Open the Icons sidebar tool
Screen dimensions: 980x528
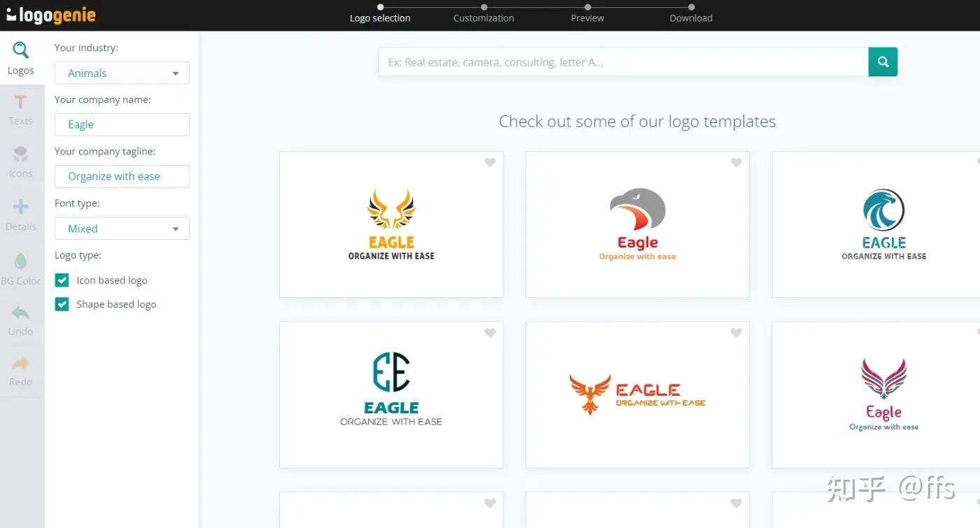(x=21, y=162)
